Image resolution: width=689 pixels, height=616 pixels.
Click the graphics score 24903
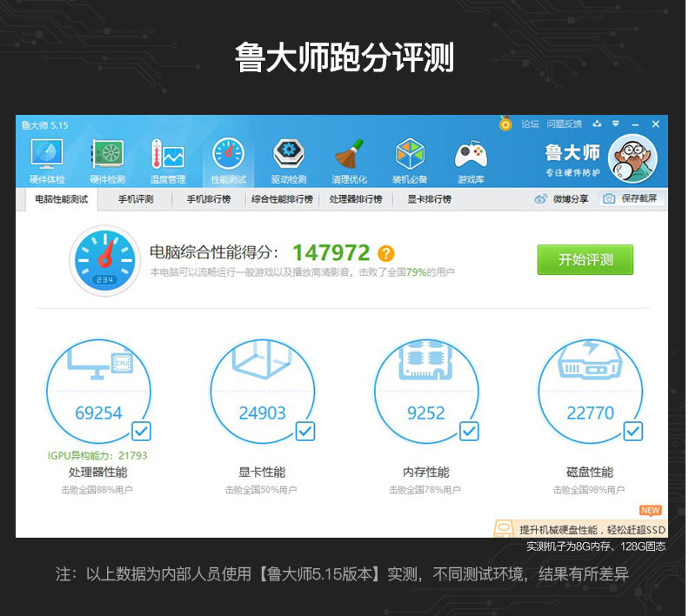coord(263,413)
